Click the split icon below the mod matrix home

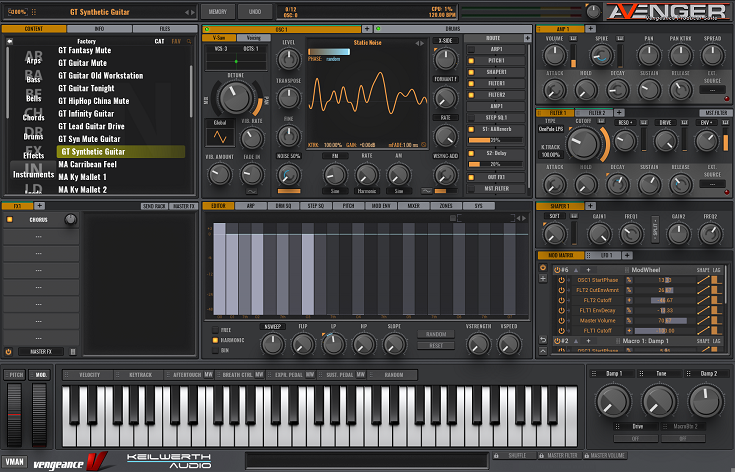click(543, 278)
